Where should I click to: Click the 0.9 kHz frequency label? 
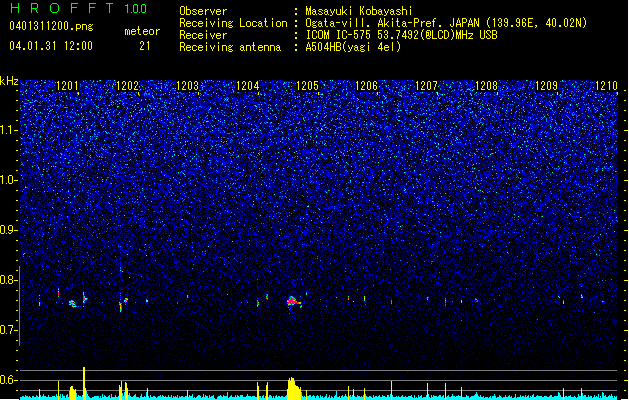click(x=9, y=230)
